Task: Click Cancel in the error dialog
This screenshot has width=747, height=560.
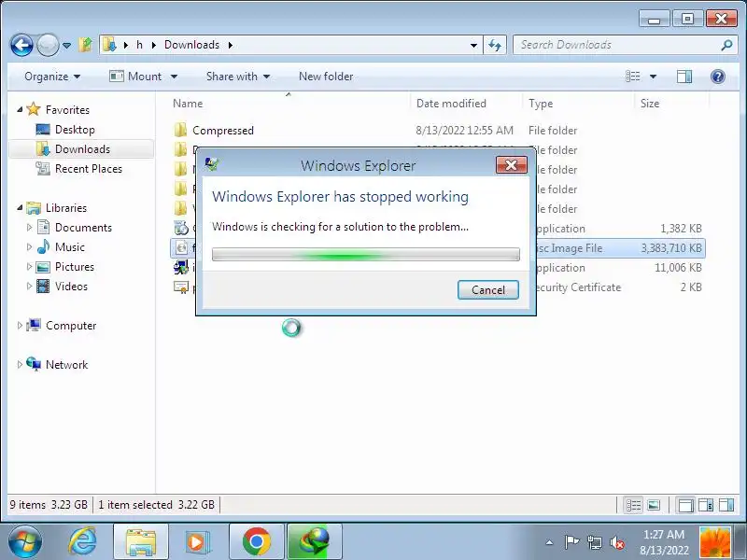Action: tap(487, 290)
